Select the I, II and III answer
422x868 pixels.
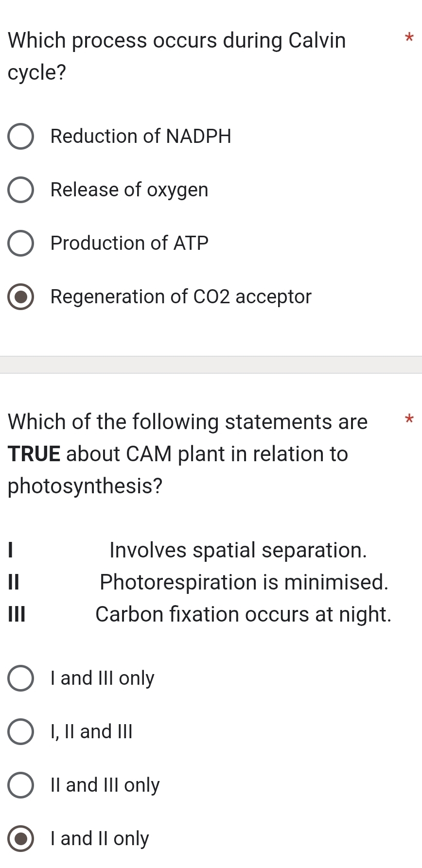pyautogui.click(x=20, y=731)
